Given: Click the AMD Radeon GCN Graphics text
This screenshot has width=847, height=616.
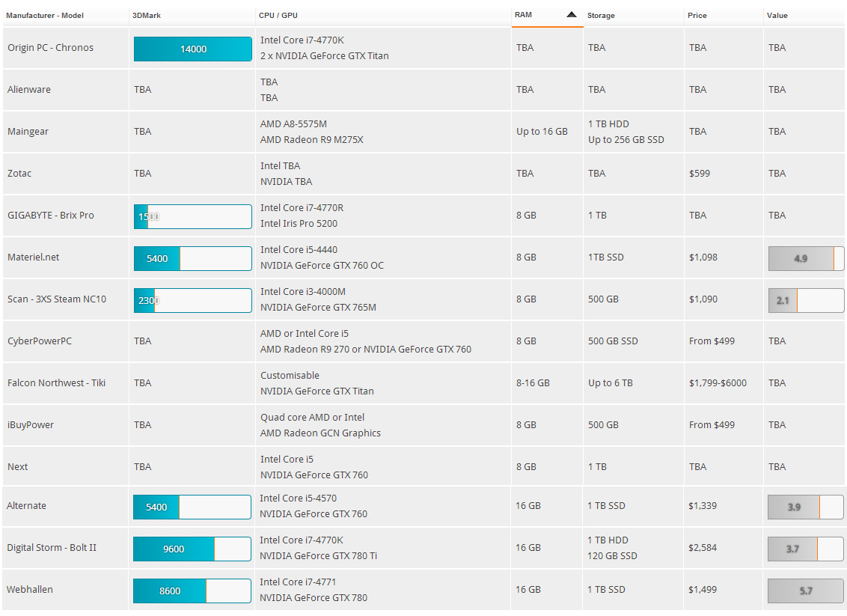Looking at the screenshot, I should tap(320, 433).
